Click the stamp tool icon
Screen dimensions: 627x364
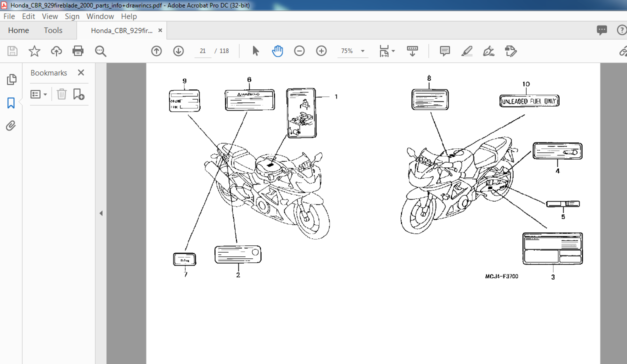tap(510, 51)
